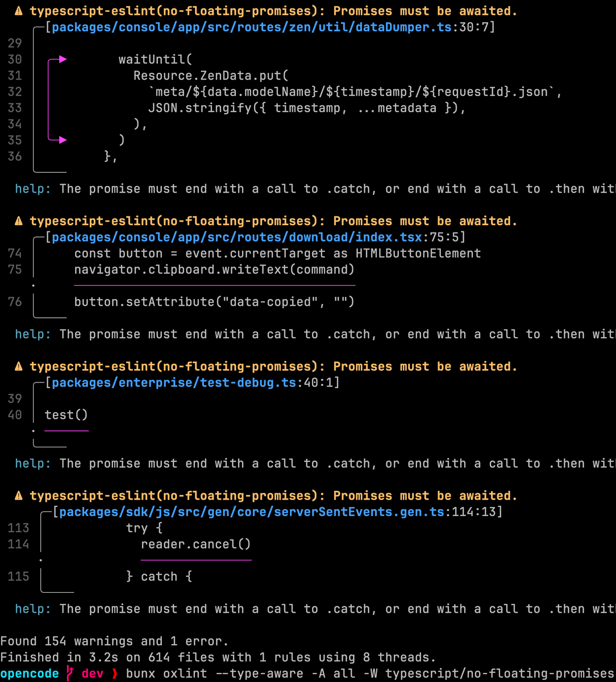Screen dimensions: 616x682
Task: Click the '} catch {' code line
Action: (159, 577)
